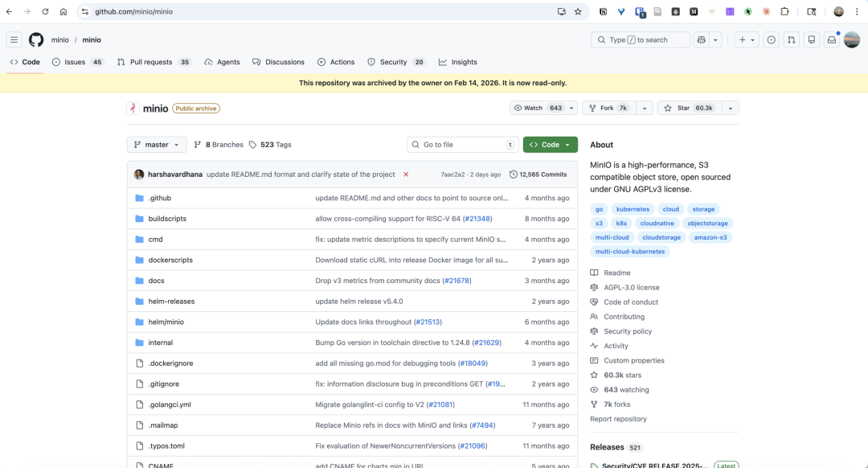Open the Discussions tab
Viewport: 868px width, 468px height.
[x=278, y=62]
